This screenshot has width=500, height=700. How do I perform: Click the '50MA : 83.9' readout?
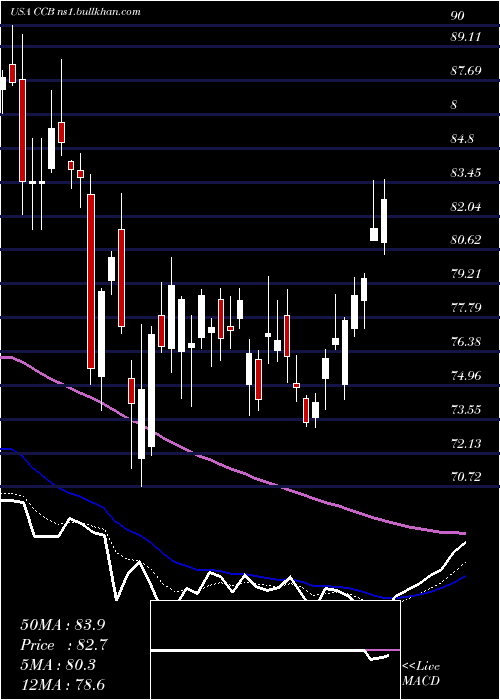(63, 625)
